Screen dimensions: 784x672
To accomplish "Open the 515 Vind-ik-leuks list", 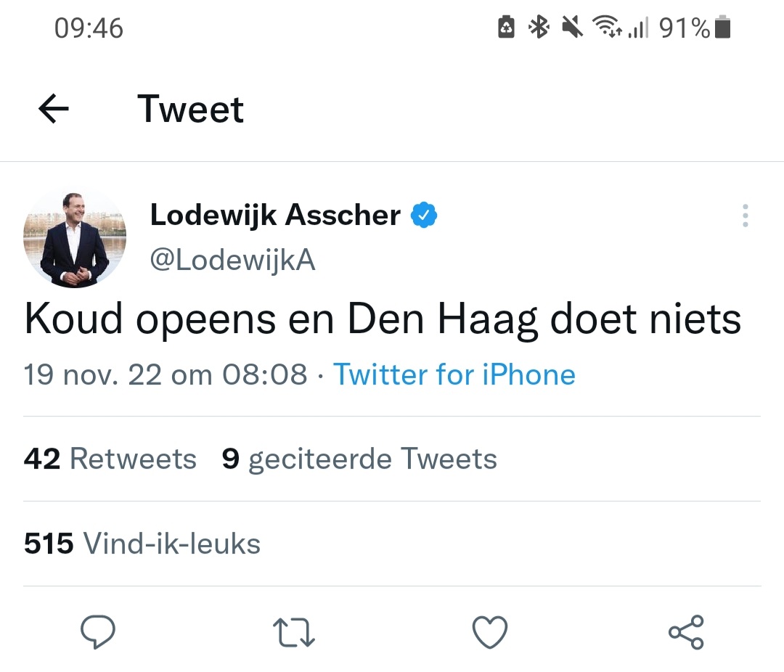I will [x=142, y=544].
